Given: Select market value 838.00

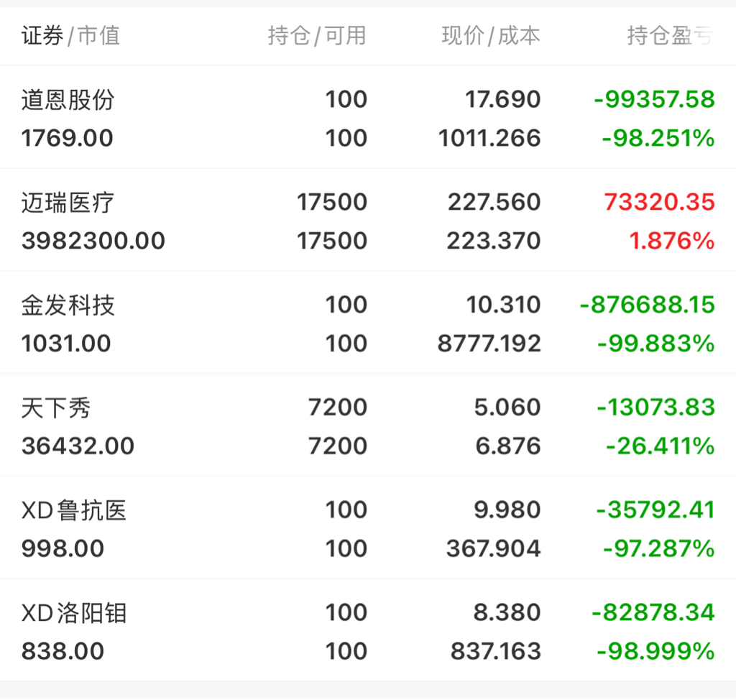Looking at the screenshot, I should (x=63, y=652).
